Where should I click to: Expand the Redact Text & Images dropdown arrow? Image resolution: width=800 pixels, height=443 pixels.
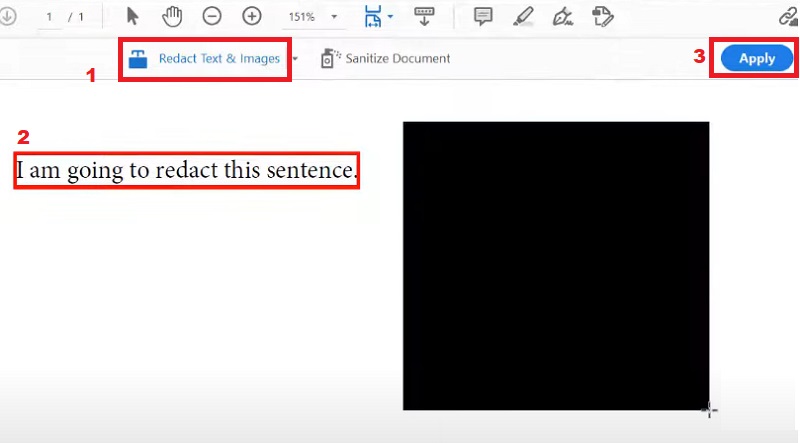295,59
